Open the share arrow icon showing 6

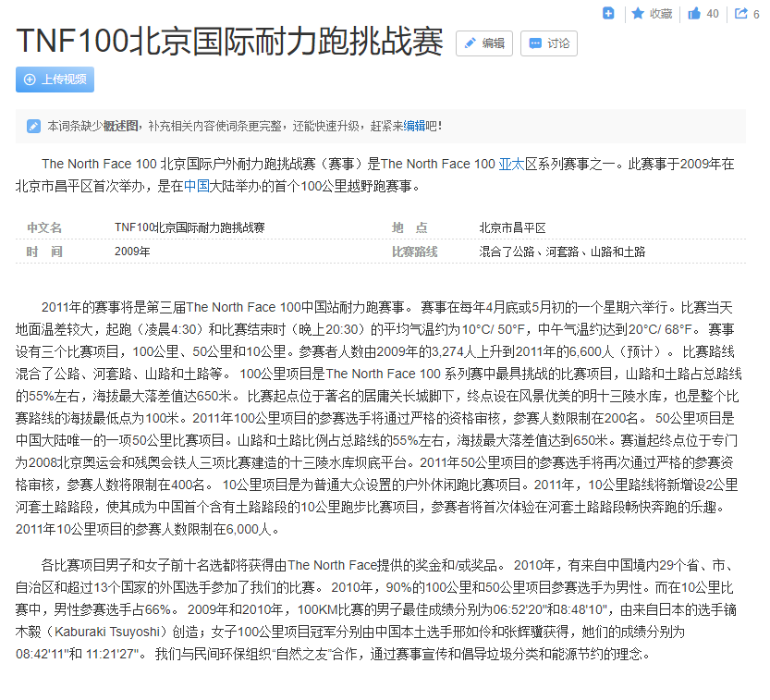point(740,13)
